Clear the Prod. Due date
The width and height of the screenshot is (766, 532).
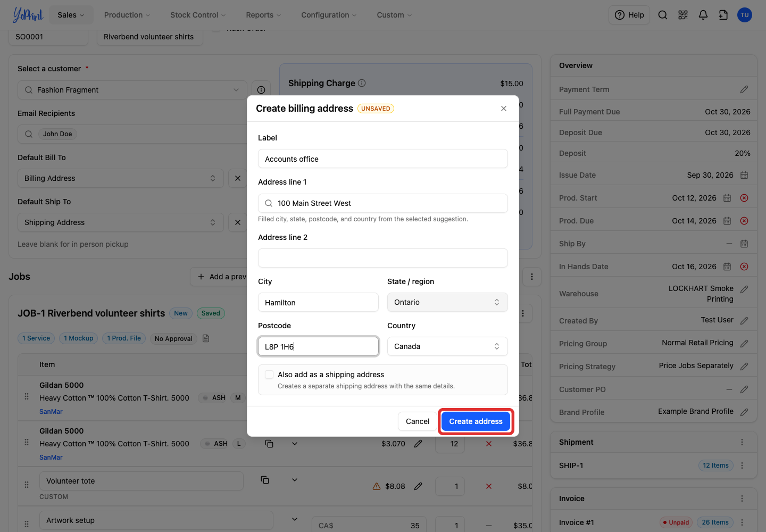coord(744,221)
